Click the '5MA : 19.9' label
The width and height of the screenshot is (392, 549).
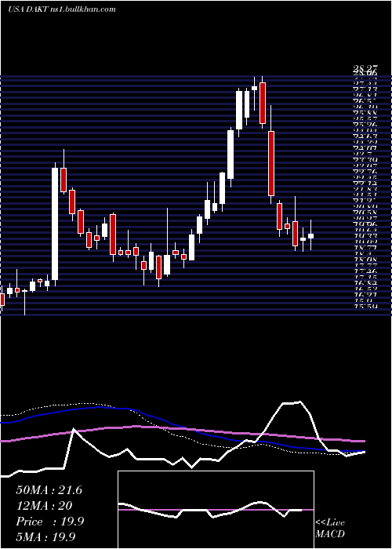click(x=45, y=537)
